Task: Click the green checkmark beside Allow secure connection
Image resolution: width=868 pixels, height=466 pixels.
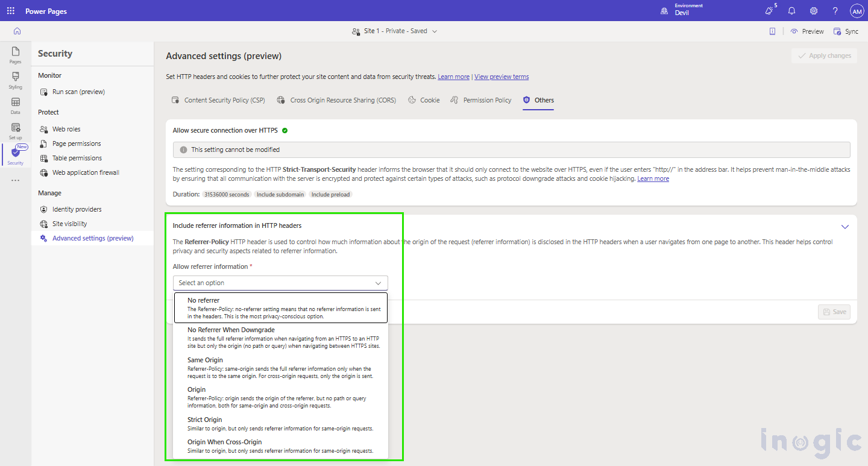Action: 285,130
